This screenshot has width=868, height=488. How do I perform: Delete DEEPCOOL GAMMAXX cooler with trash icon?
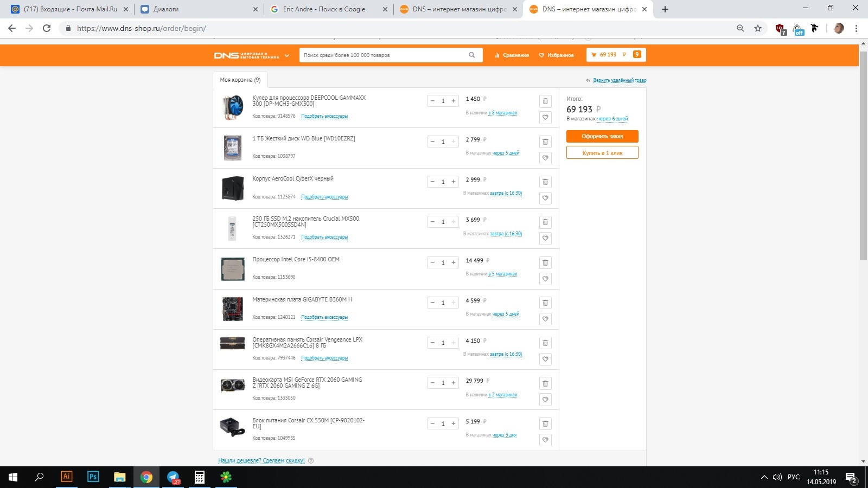click(x=545, y=101)
